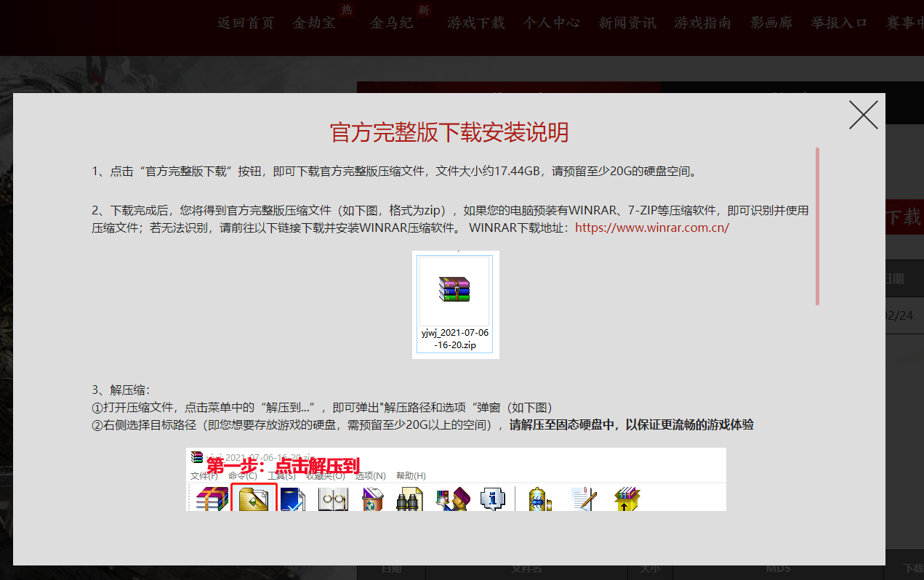Screen dimensions: 924x580
Task: Click the Info speech-bubble icon in the WinRAR image
Action: 493,499
